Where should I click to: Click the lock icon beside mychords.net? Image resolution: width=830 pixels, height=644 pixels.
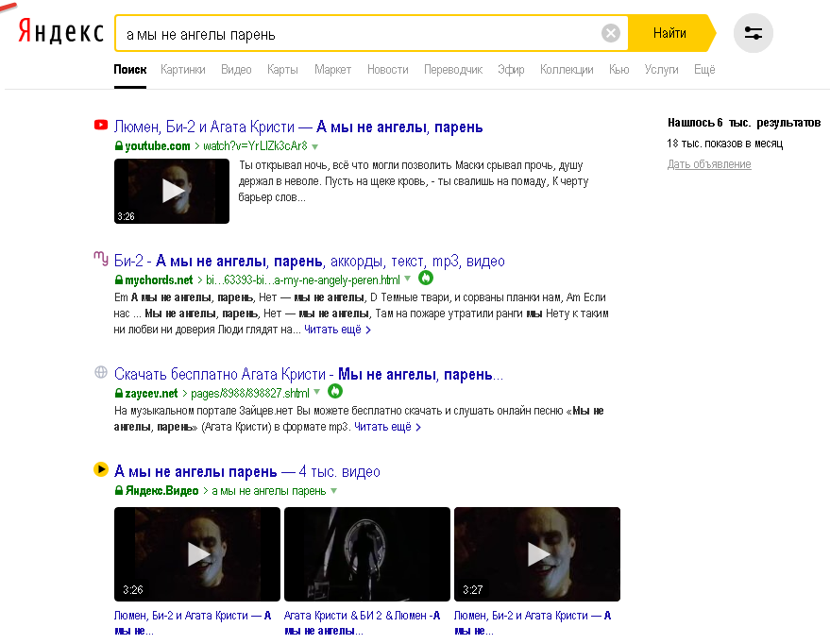(x=119, y=280)
